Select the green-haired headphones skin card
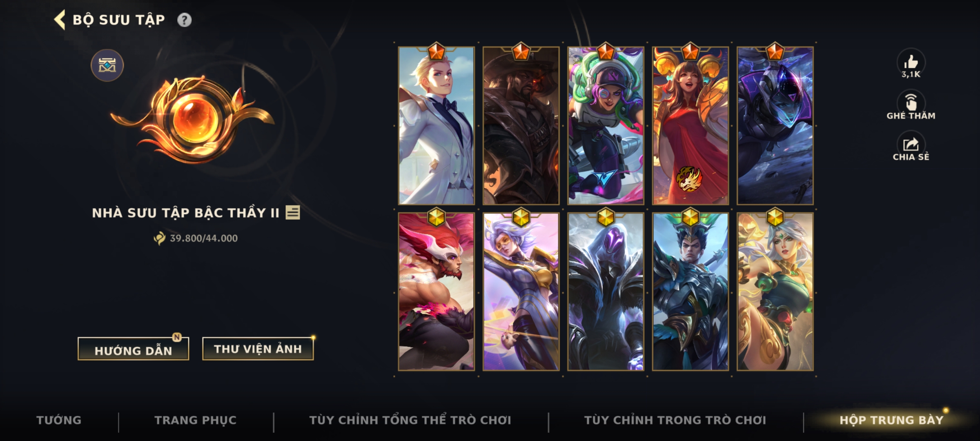The image size is (980, 441). click(606, 125)
